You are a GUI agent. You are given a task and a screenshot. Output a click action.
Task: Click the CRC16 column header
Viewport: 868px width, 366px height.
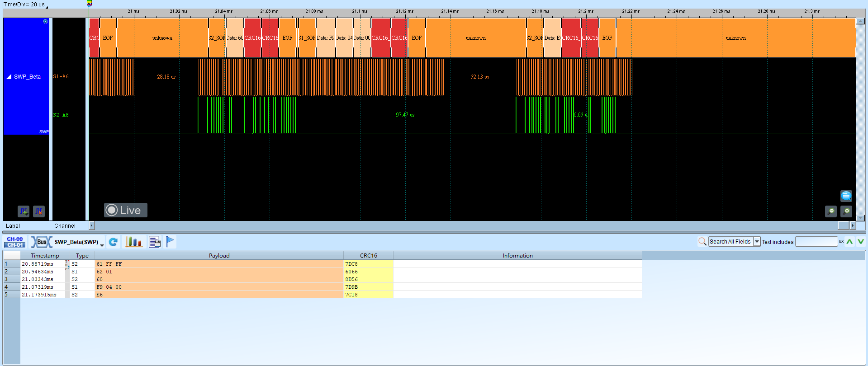coord(369,256)
